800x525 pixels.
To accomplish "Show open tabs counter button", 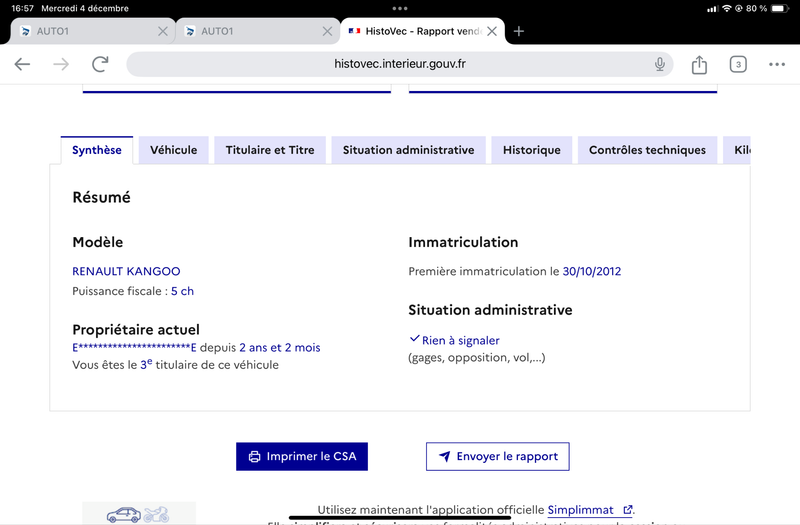I will (x=738, y=64).
